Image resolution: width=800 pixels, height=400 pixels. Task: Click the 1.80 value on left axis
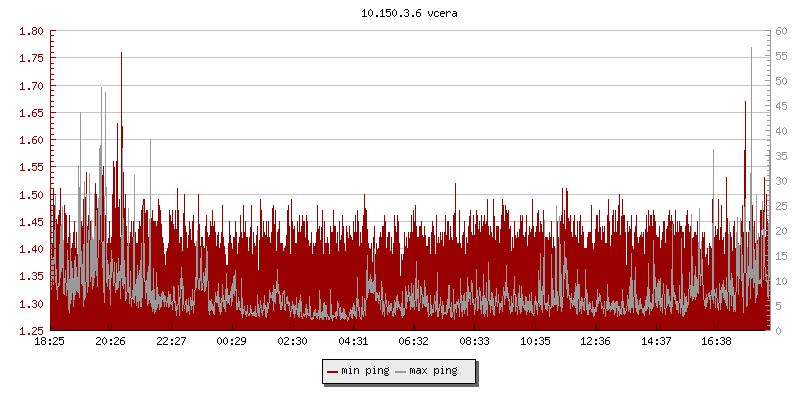coord(31,31)
